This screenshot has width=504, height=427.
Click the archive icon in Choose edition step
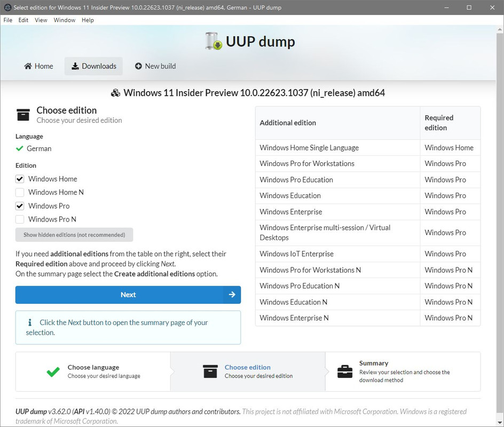[210, 371]
